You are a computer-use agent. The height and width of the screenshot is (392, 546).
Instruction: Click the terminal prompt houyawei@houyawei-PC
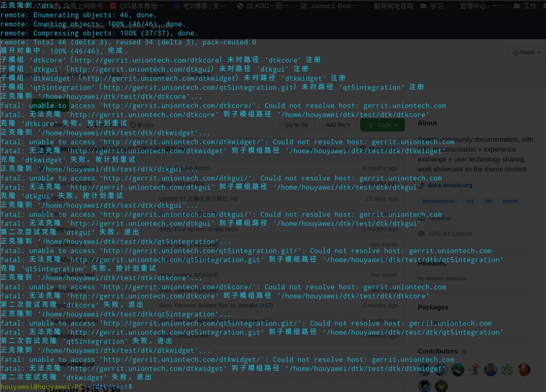click(x=43, y=387)
